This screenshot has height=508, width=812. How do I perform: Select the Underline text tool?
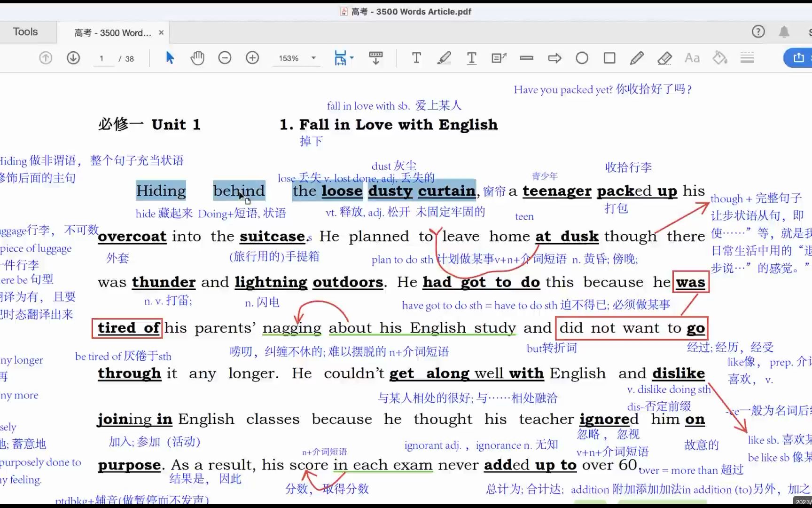(x=471, y=58)
